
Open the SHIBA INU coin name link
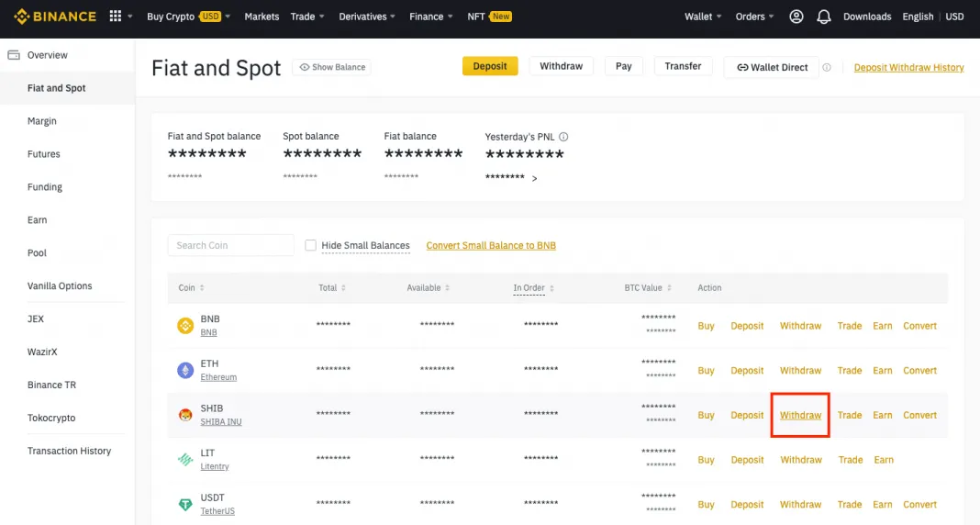tap(220, 422)
